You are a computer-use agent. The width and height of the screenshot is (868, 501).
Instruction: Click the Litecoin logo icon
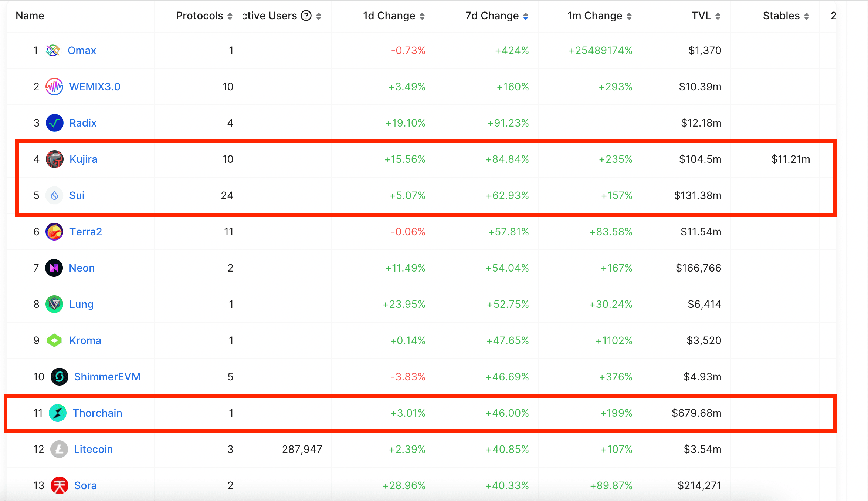(x=59, y=449)
